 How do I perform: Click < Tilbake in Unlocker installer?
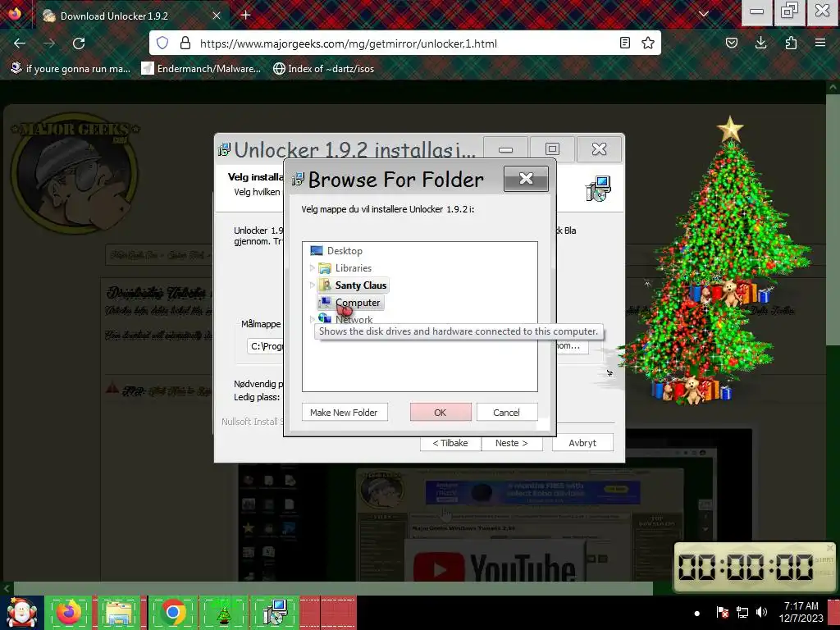pos(450,443)
